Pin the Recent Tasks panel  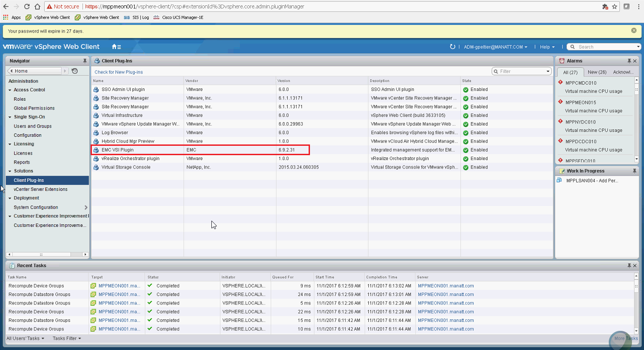coord(630,265)
